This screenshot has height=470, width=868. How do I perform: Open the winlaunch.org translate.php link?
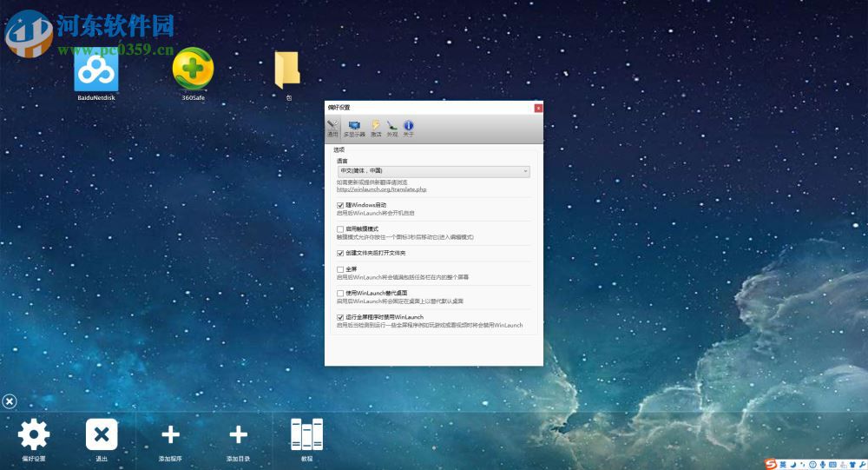point(381,189)
